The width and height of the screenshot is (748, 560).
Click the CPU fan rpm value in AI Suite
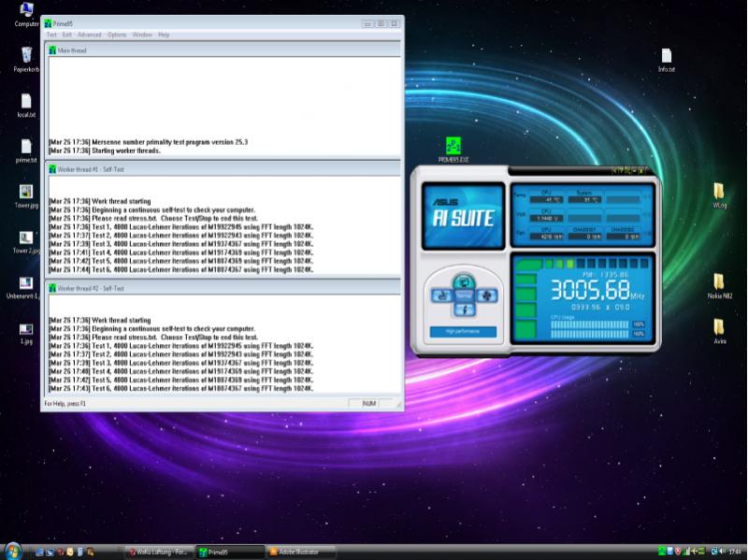547,237
